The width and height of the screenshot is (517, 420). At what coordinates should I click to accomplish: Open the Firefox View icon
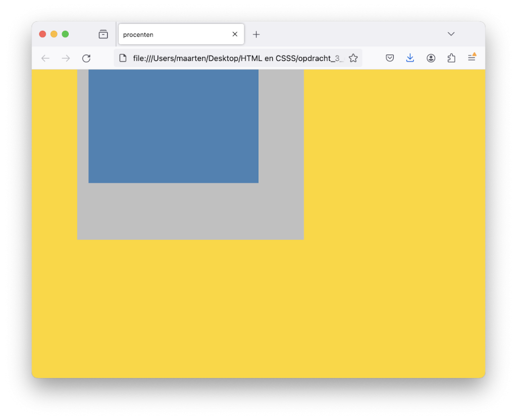(103, 34)
